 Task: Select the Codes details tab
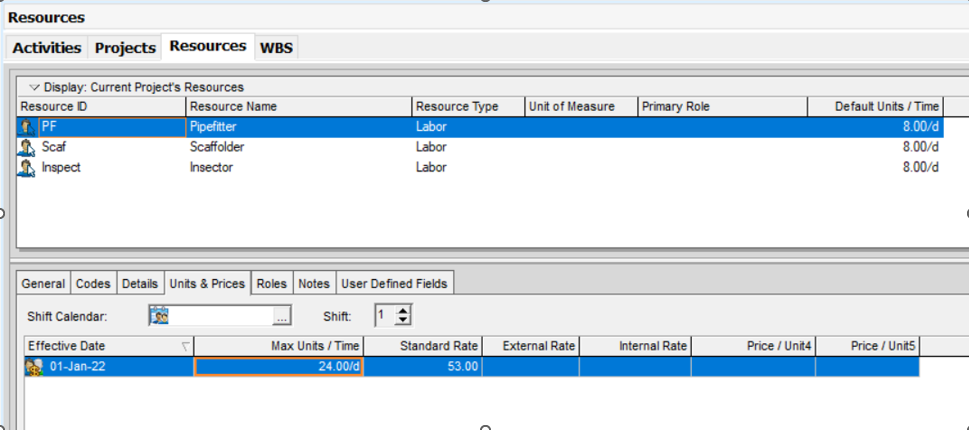[x=94, y=284]
